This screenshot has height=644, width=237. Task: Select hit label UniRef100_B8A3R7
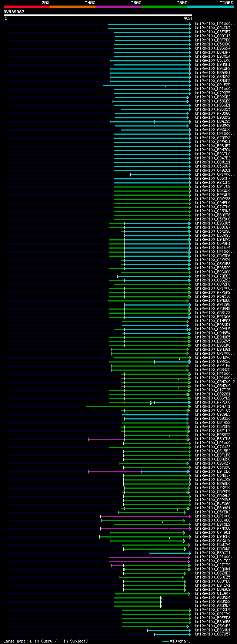pos(213,53)
